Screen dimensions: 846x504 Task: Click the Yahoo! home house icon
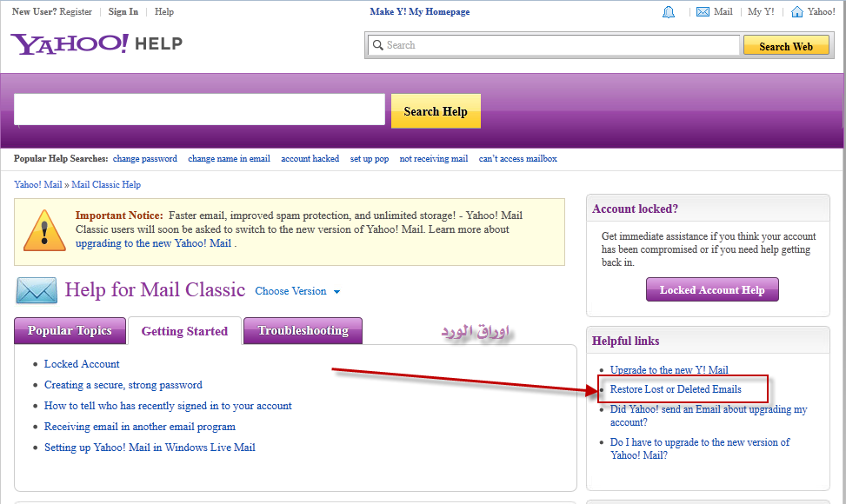point(797,12)
